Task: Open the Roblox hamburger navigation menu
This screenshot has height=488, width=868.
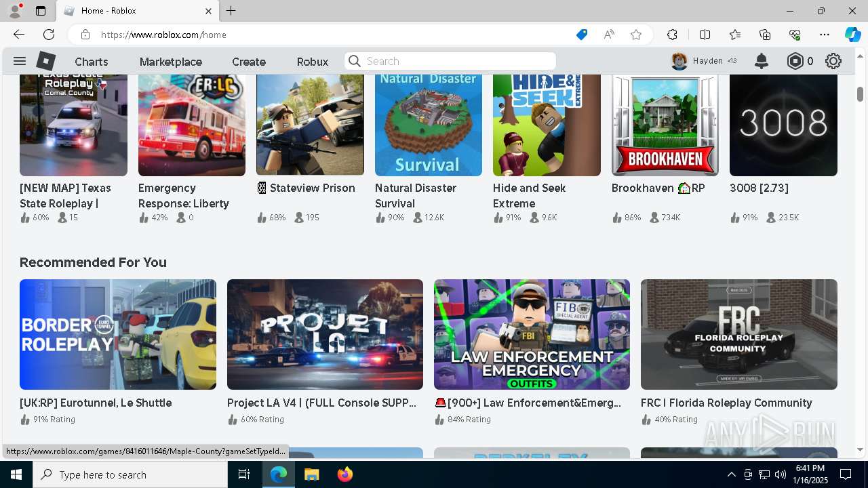Action: (x=20, y=61)
